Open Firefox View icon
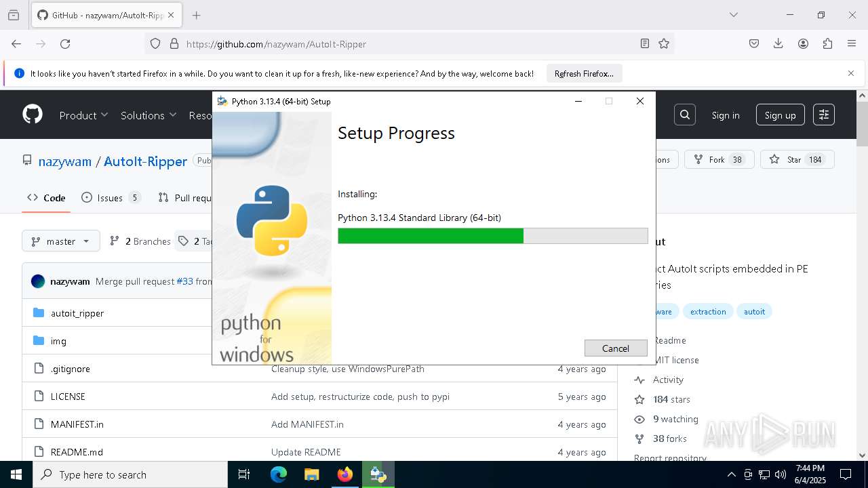868x488 pixels. [x=14, y=15]
